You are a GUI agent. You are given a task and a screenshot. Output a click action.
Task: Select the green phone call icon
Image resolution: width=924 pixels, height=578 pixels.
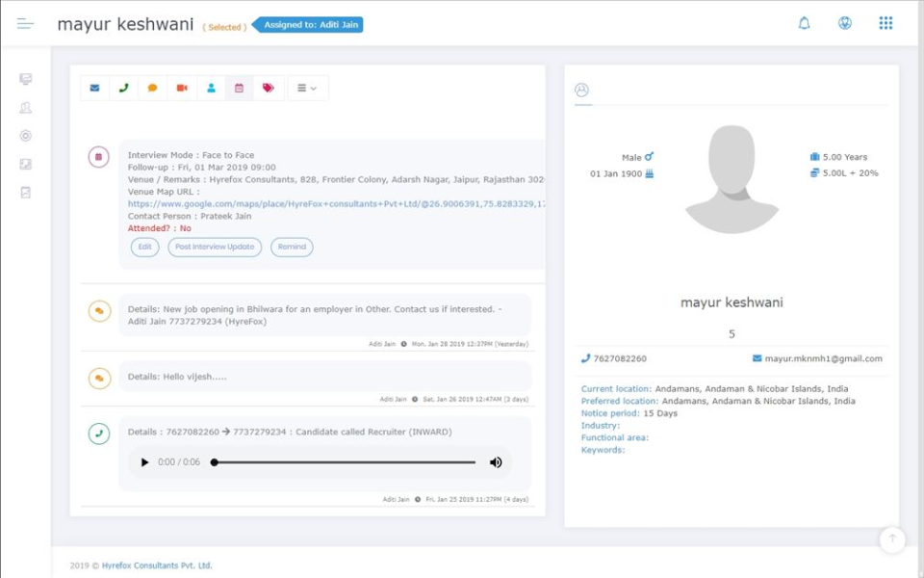123,88
